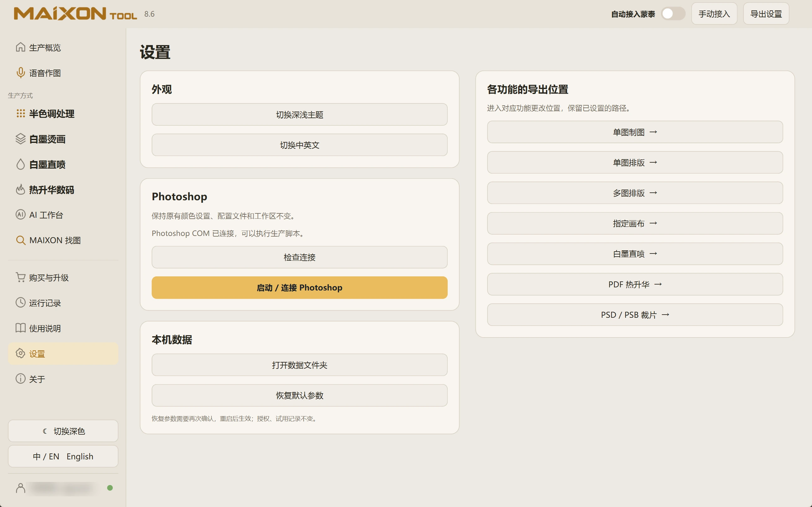Image resolution: width=812 pixels, height=507 pixels.
Task: Open PDF 热升华 export location
Action: 635,284
